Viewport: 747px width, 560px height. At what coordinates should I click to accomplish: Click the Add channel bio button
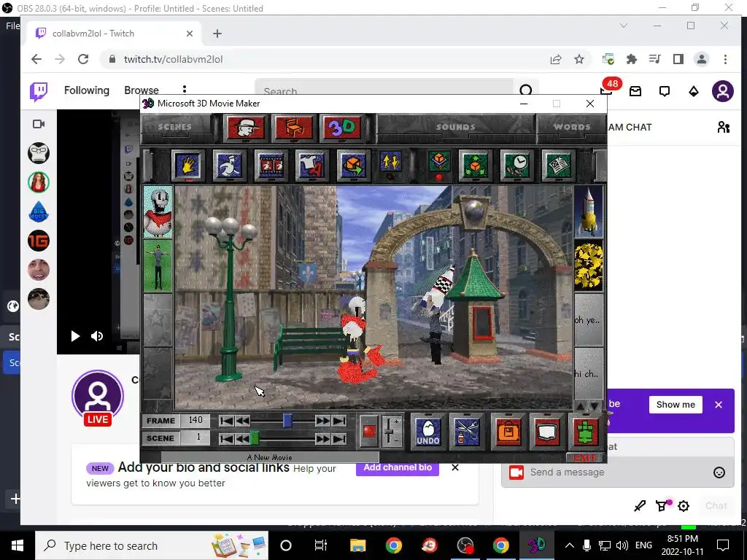pos(398,468)
